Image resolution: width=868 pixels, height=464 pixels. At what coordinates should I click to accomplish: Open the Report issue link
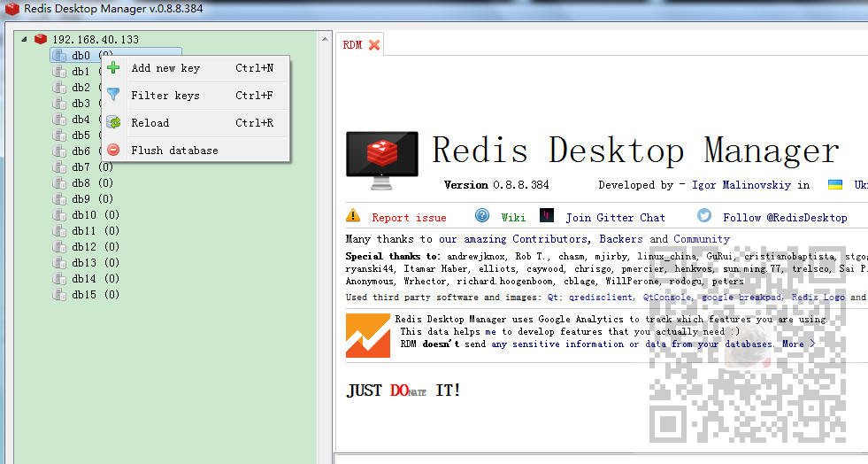409,218
